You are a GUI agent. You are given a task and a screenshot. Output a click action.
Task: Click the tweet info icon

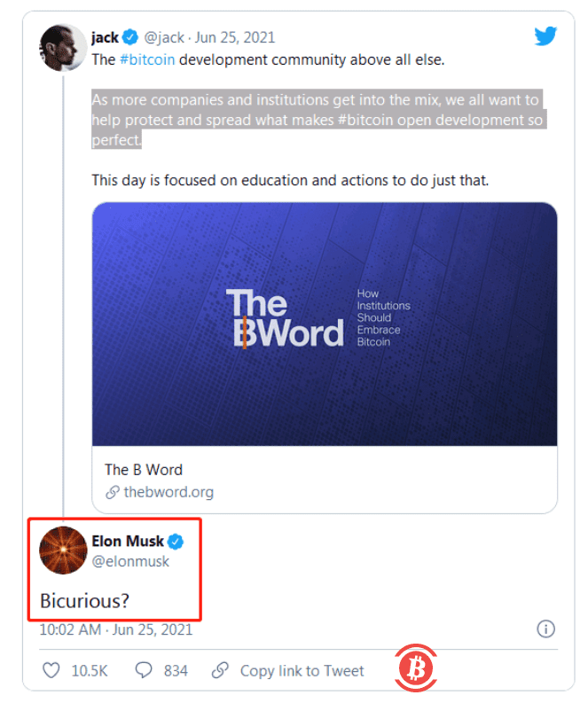545,629
